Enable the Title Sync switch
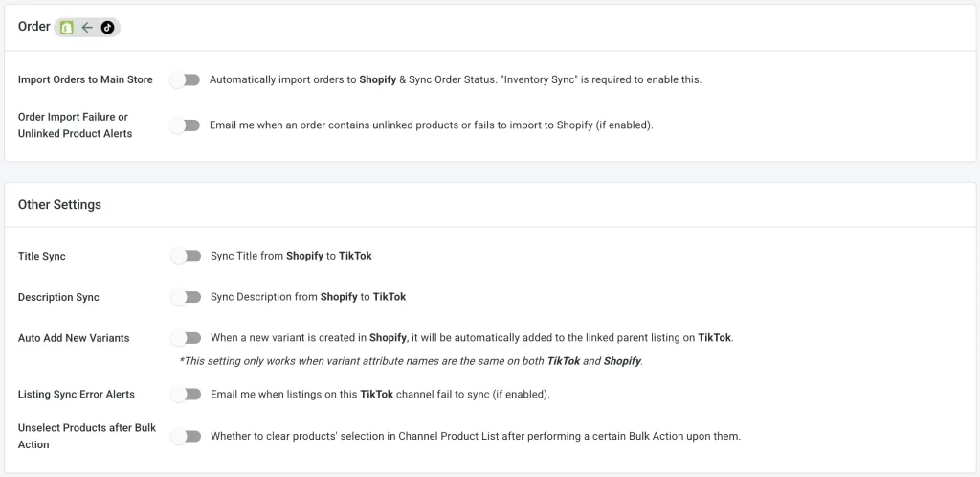 pos(187,256)
